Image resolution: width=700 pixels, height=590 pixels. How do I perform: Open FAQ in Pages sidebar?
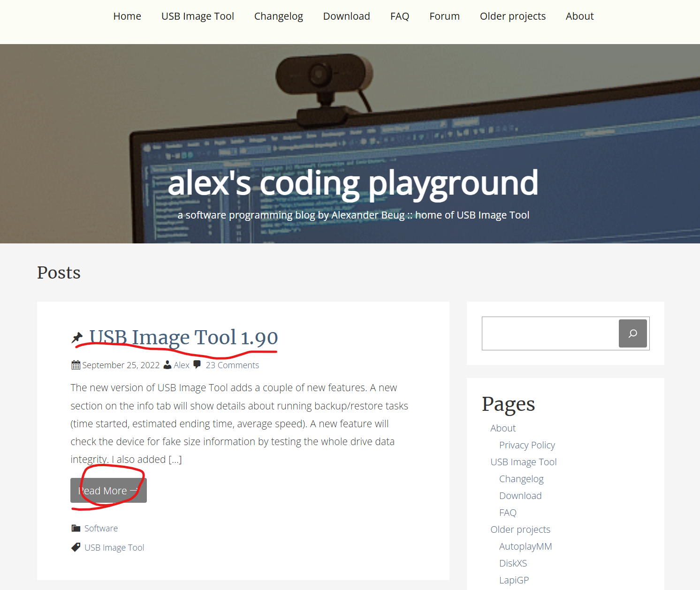pyautogui.click(x=508, y=513)
